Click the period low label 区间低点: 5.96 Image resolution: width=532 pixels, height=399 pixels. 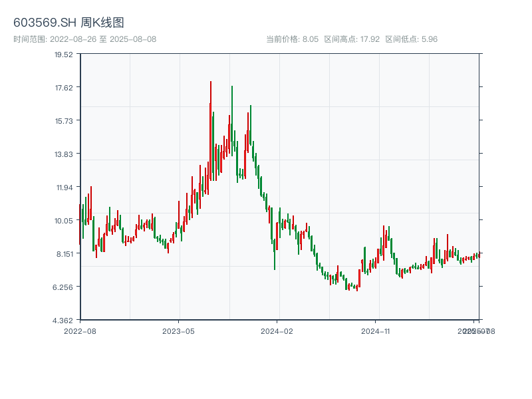pyautogui.click(x=411, y=39)
